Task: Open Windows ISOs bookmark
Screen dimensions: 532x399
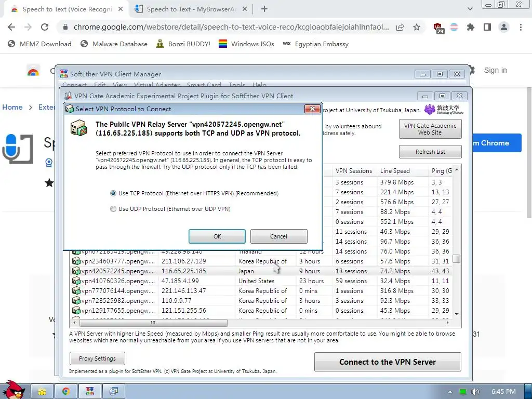Action: click(246, 44)
